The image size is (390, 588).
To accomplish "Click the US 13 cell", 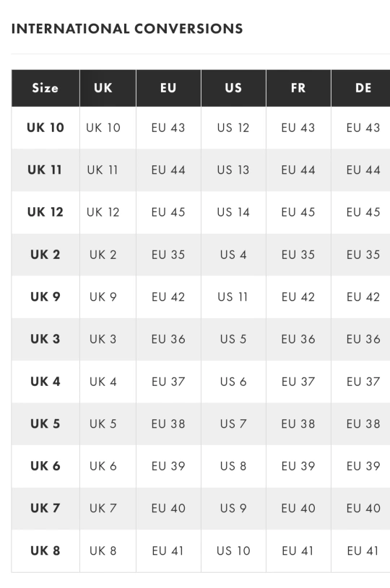I will [233, 170].
